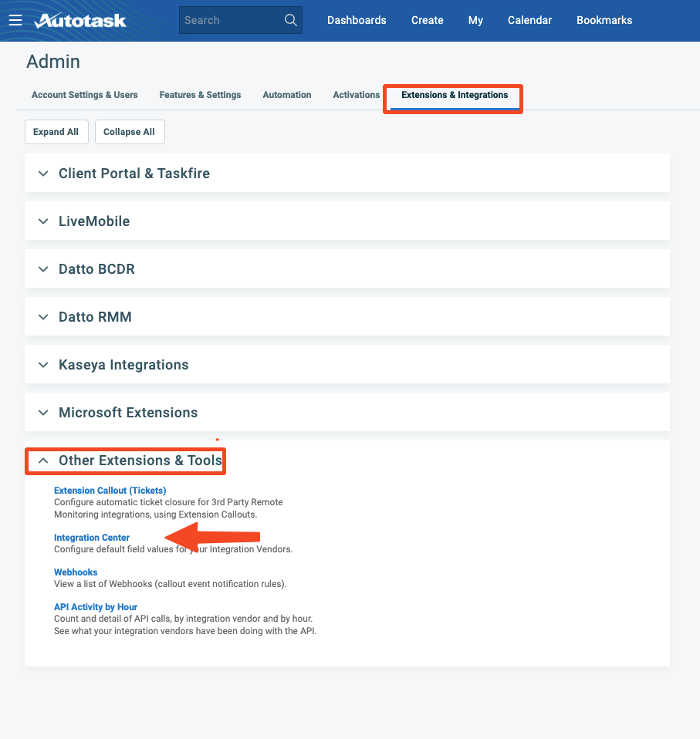700x739 pixels.
Task: Open the API Activity by Hour link
Action: click(x=96, y=607)
